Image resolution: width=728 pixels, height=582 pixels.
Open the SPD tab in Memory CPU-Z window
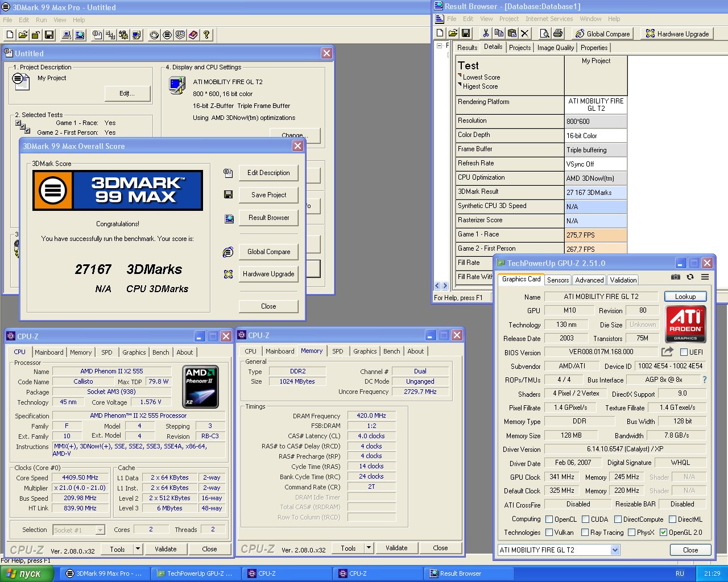(338, 351)
